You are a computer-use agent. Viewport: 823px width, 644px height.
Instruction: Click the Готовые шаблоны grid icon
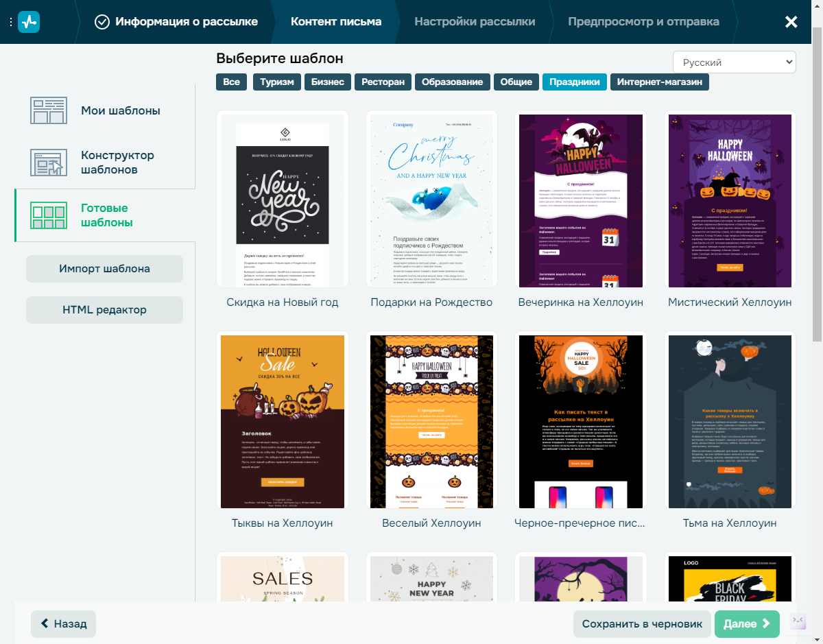(x=49, y=215)
